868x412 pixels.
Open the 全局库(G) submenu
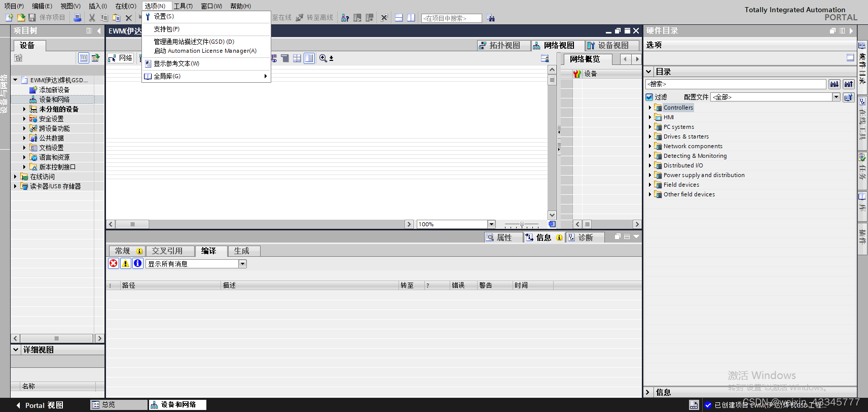click(x=206, y=77)
